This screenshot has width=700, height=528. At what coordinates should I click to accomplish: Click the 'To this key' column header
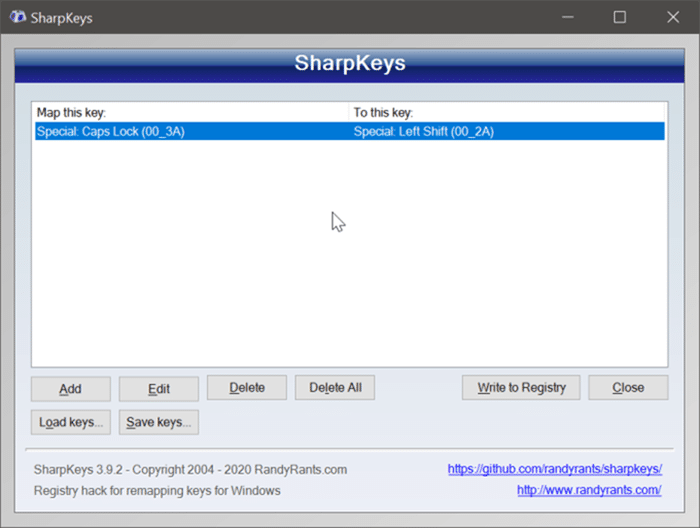coord(508,112)
